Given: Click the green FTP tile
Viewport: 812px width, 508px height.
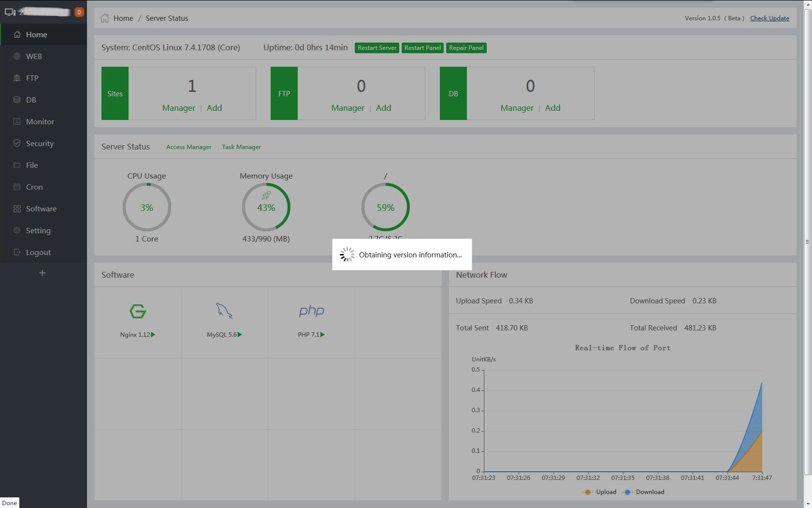Looking at the screenshot, I should (x=284, y=93).
